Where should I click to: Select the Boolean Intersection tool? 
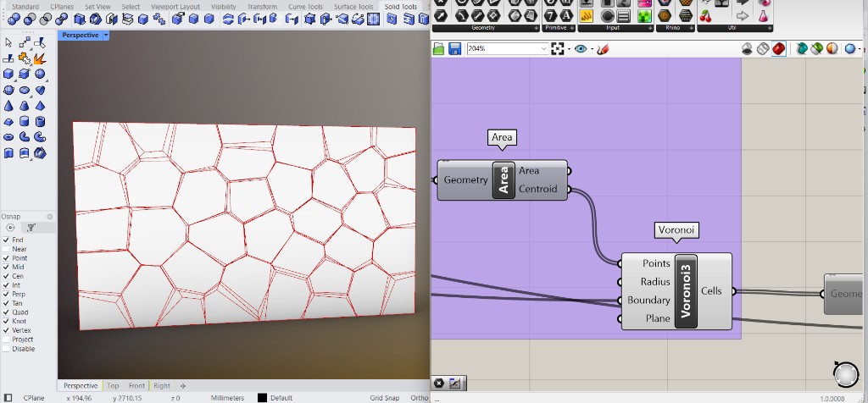pyautogui.click(x=46, y=19)
